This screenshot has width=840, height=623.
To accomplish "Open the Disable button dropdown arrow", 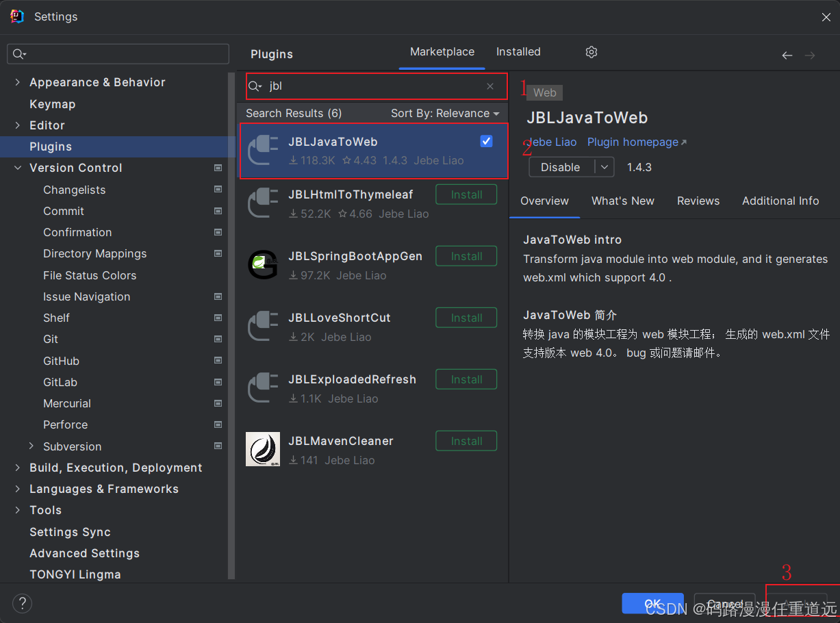I will coord(604,167).
